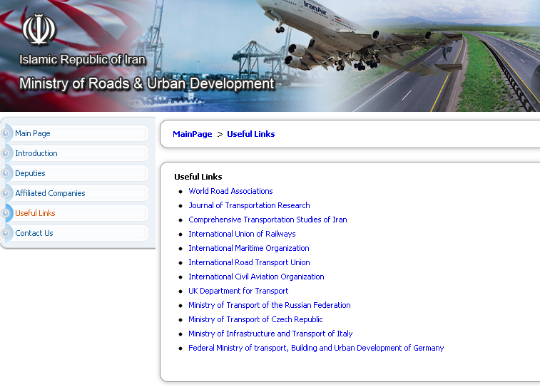The image size is (540, 392).
Task: Click the highlighted arrow icon beside Useful Links
Action: click(x=6, y=213)
